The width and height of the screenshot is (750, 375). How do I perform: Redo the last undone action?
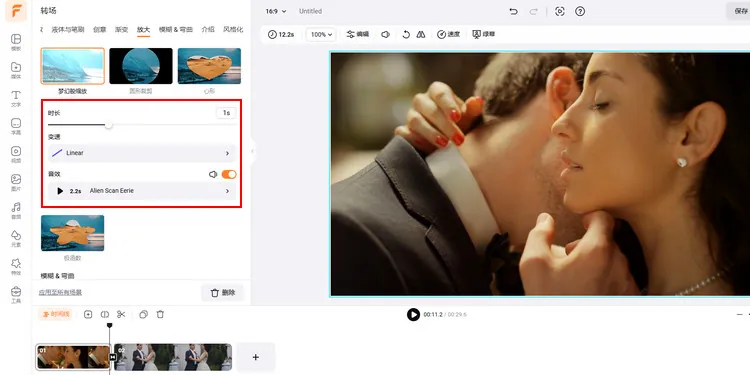533,11
